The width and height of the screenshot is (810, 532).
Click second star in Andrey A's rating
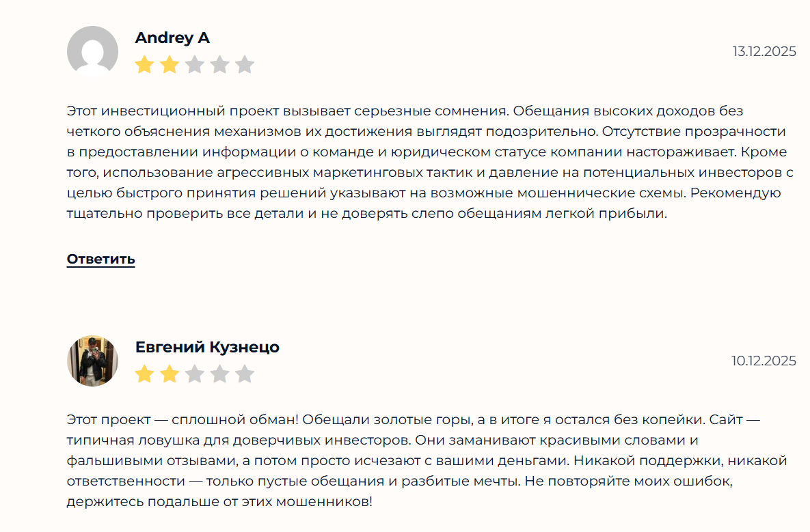[x=170, y=65]
